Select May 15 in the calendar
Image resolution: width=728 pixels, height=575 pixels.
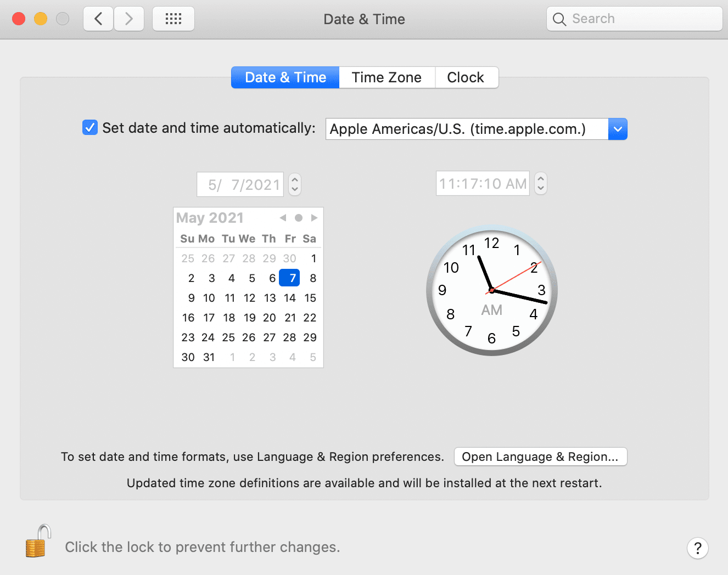point(310,298)
